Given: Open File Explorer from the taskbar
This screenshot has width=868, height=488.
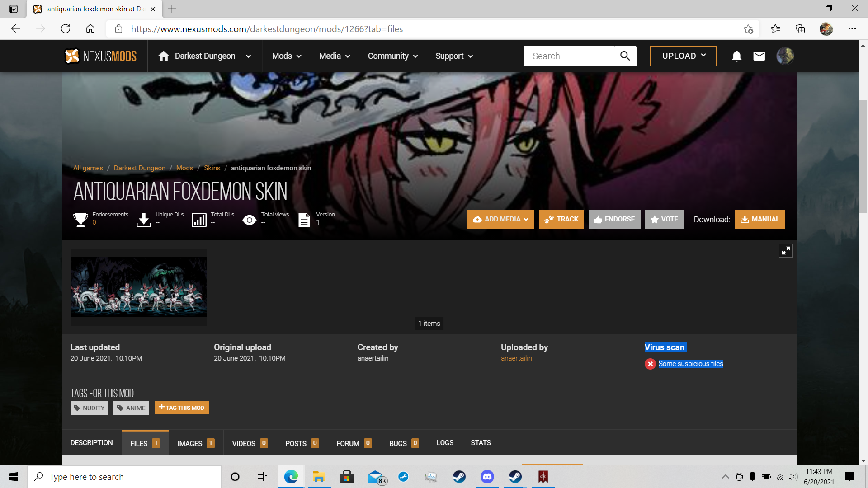Looking at the screenshot, I should point(319,477).
